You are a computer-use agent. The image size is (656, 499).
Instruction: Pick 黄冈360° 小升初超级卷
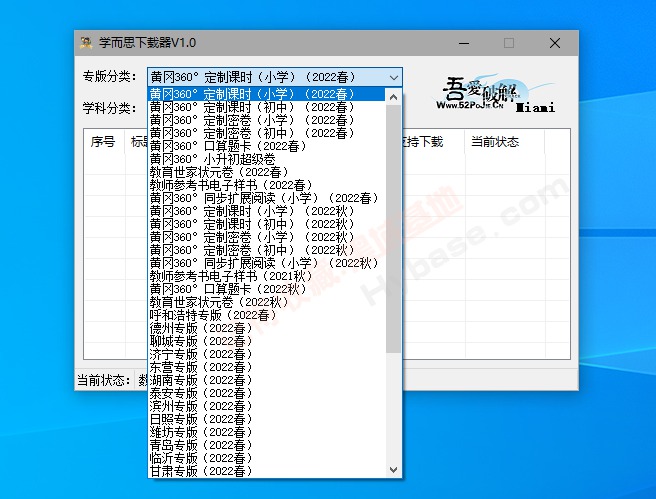click(266, 159)
